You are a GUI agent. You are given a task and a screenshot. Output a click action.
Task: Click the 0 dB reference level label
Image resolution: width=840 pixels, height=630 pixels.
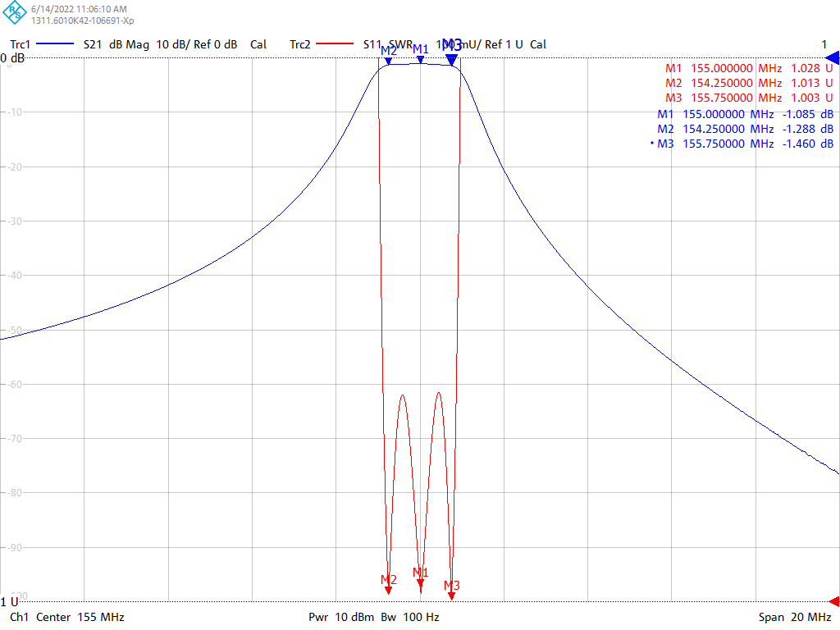tap(12, 58)
